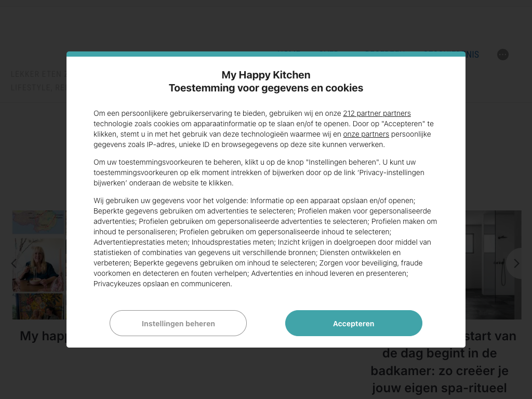This screenshot has width=532, height=399.
Task: Click the photo of the blonde woman
Action: [39, 264]
